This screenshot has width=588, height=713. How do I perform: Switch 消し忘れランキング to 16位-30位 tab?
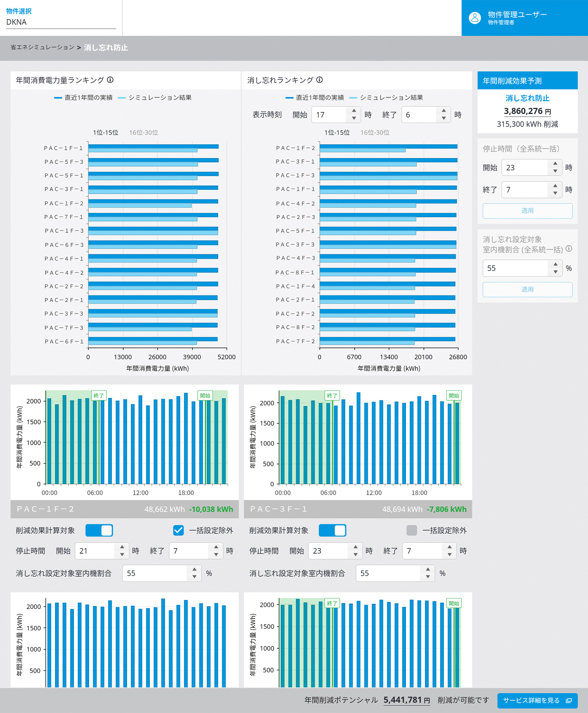[x=375, y=133]
